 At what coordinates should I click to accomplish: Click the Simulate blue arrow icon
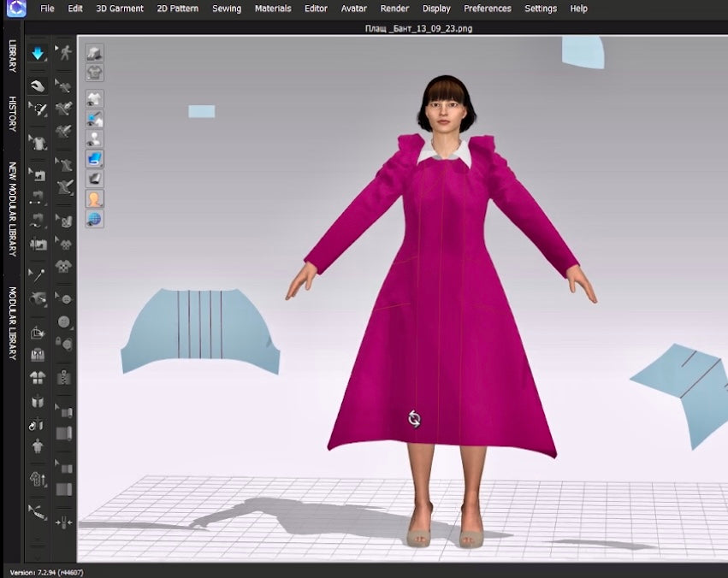click(x=38, y=54)
